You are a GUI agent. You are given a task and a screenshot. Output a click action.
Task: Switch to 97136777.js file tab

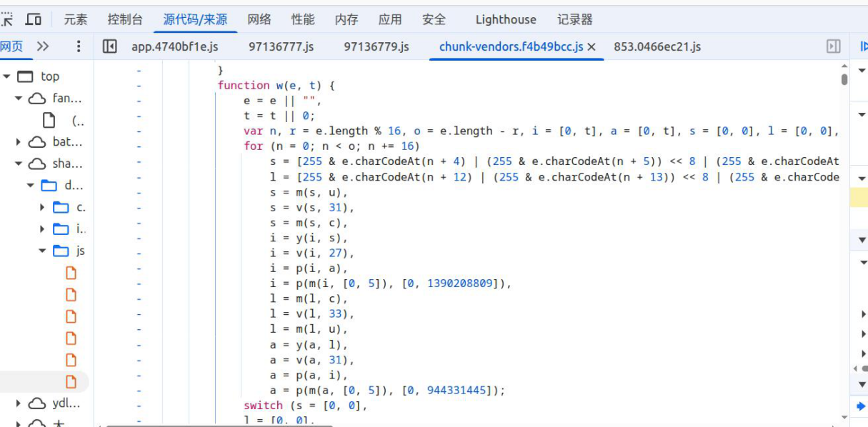pos(281,47)
